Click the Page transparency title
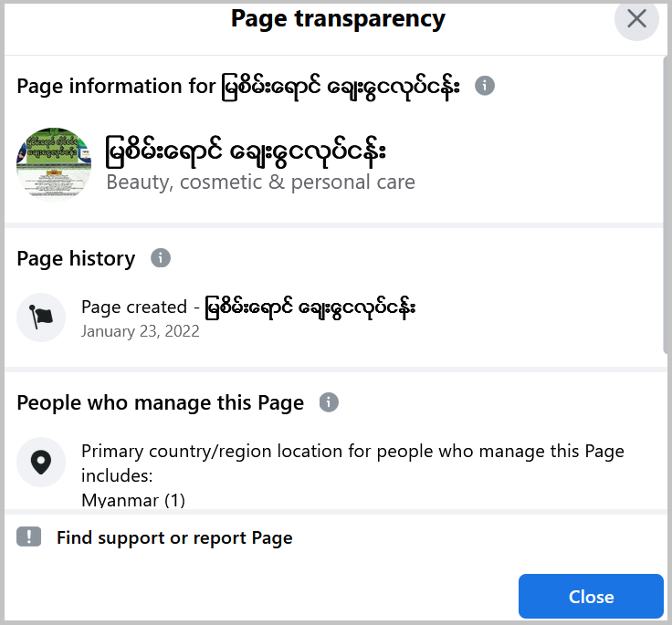This screenshot has height=625, width=672. pos(338,20)
